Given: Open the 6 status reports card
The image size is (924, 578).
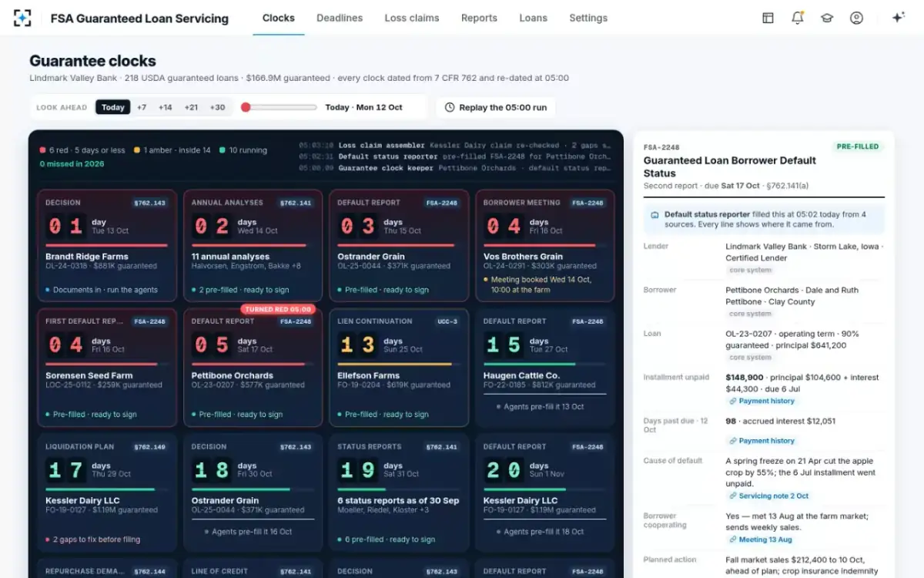Looking at the screenshot, I should 399,492.
